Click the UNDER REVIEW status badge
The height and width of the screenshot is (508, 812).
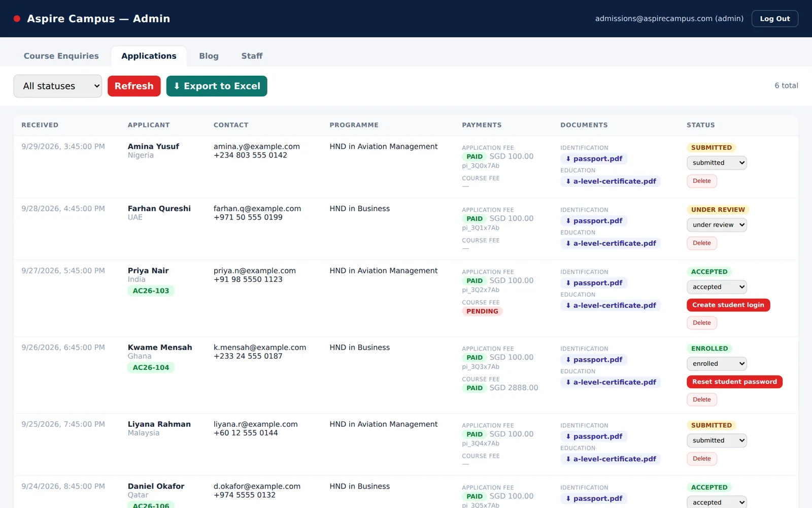point(718,209)
